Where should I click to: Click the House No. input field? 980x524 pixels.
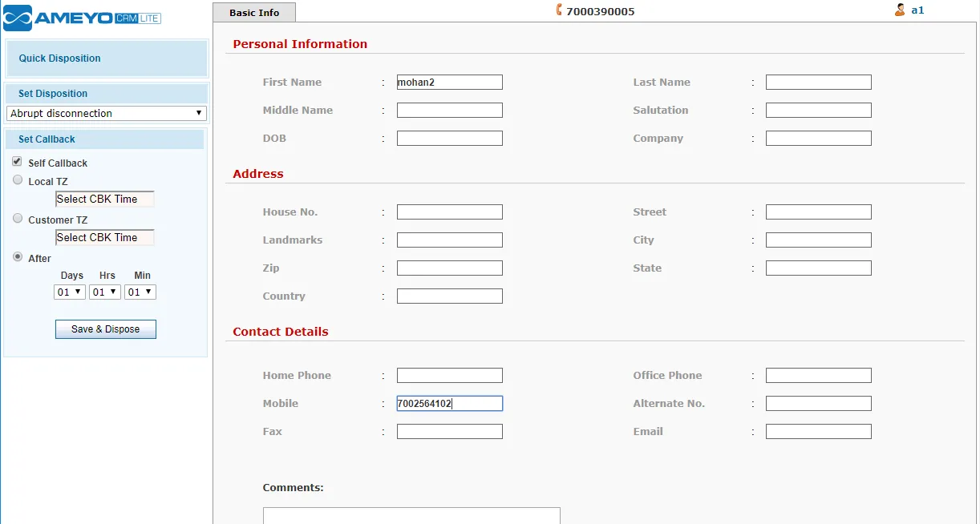(450, 212)
